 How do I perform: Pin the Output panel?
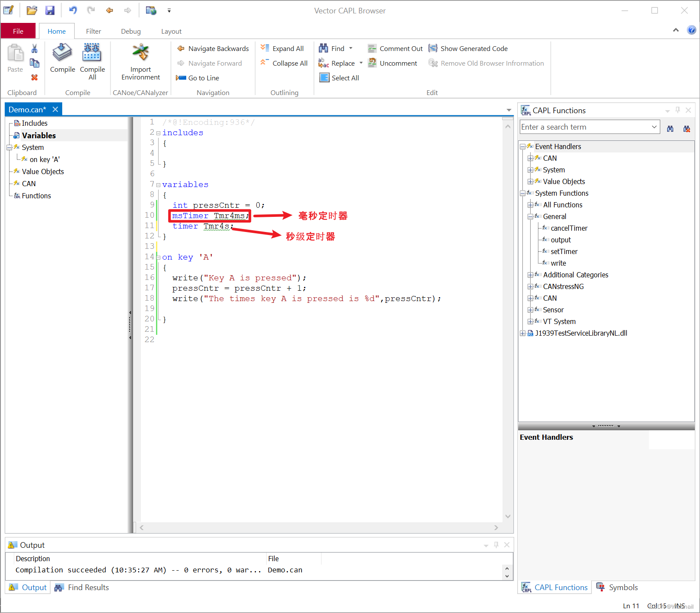coord(496,545)
